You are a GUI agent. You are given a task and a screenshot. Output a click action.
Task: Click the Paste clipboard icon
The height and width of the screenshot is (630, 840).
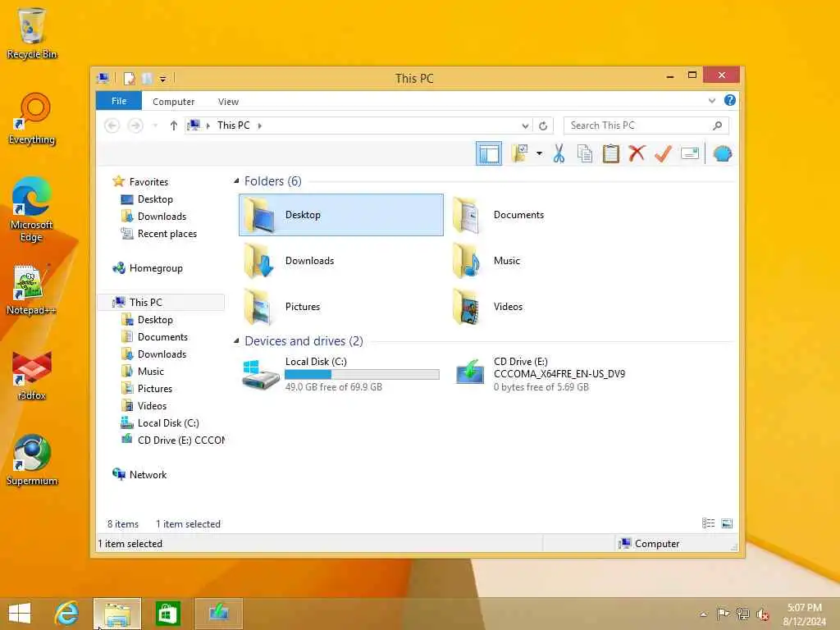tap(610, 153)
